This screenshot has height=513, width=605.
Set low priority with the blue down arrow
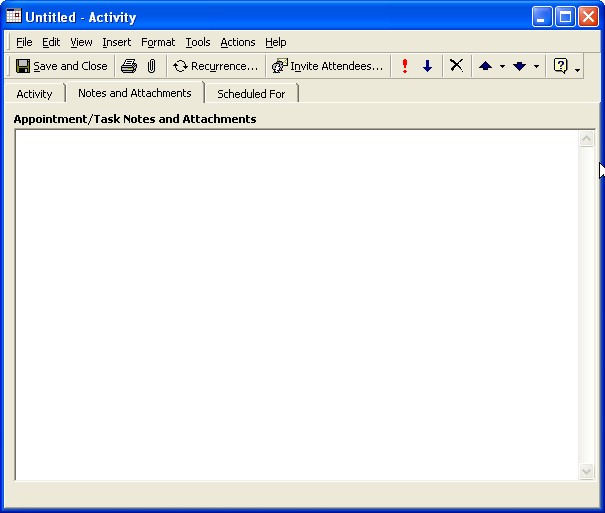pyautogui.click(x=427, y=66)
